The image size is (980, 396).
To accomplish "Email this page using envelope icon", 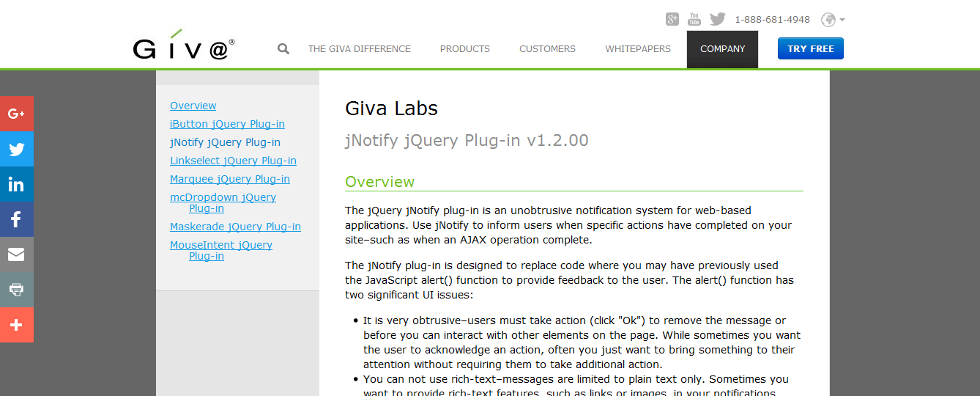I will tap(16, 254).
